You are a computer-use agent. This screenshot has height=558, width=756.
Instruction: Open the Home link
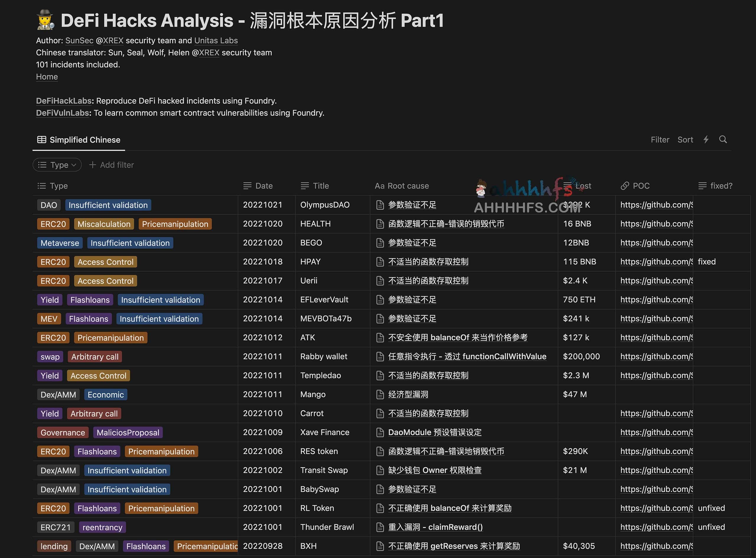[x=47, y=77]
